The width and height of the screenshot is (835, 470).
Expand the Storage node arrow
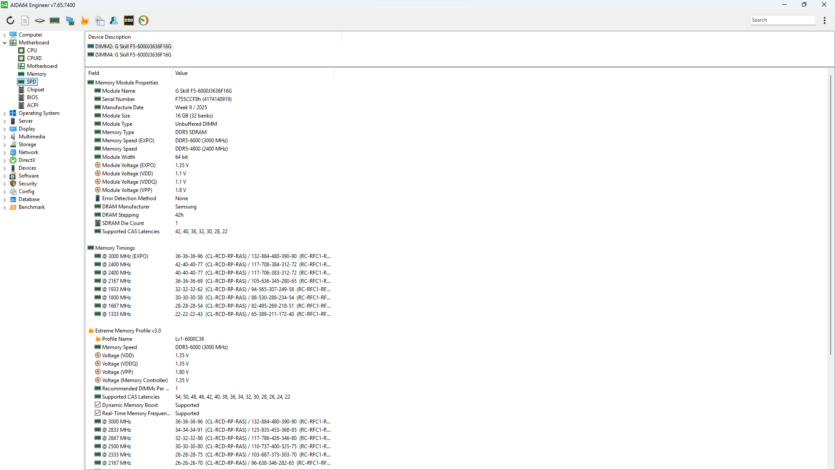[x=5, y=144]
